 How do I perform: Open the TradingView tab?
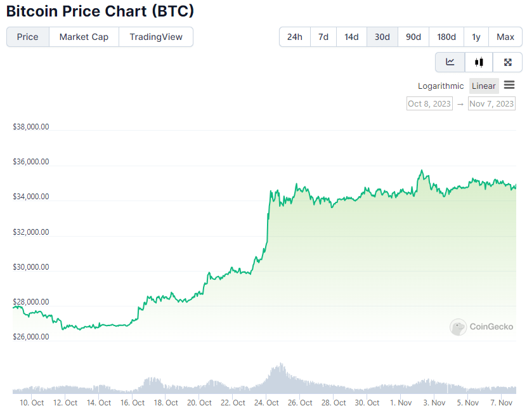click(x=156, y=37)
